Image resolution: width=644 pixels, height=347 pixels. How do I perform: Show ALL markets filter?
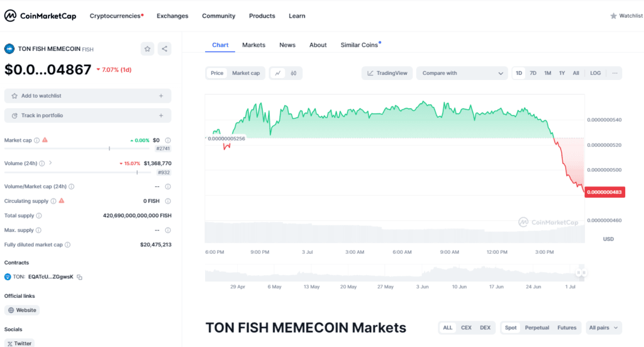(448, 327)
